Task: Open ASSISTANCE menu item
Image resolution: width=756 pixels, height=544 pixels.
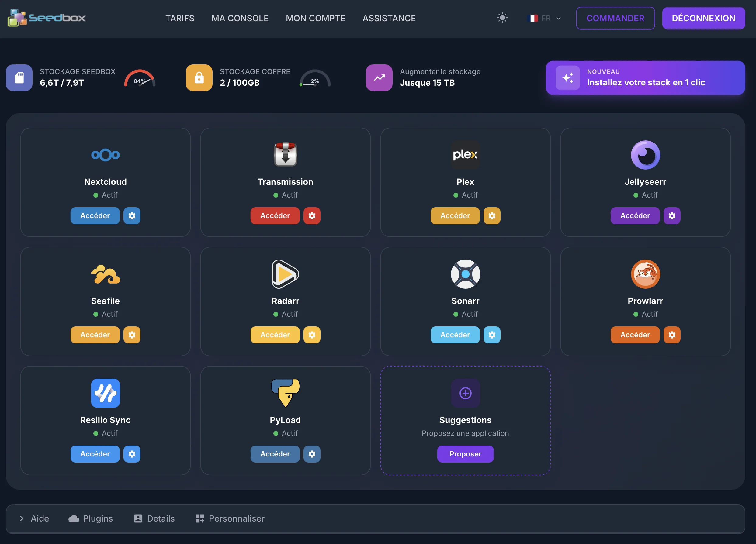Action: [389, 18]
